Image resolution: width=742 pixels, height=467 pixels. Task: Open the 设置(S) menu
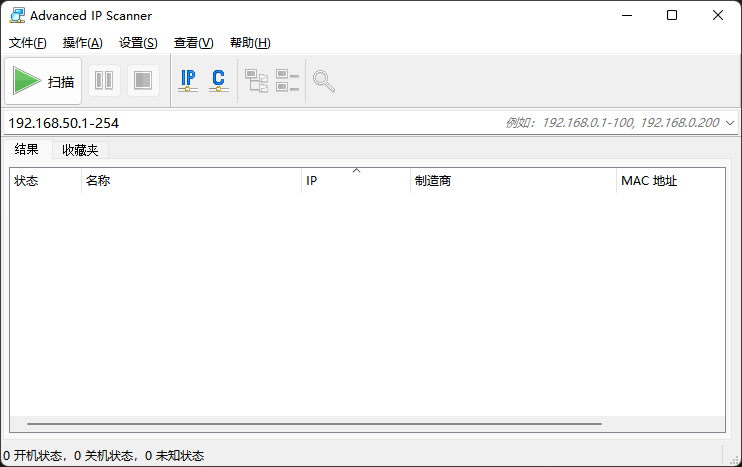coord(138,43)
